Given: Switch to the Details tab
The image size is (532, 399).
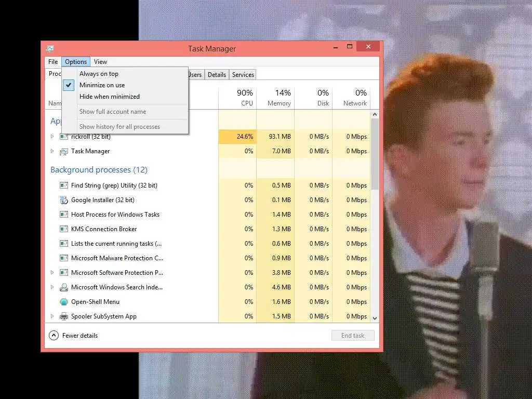Looking at the screenshot, I should [x=217, y=75].
